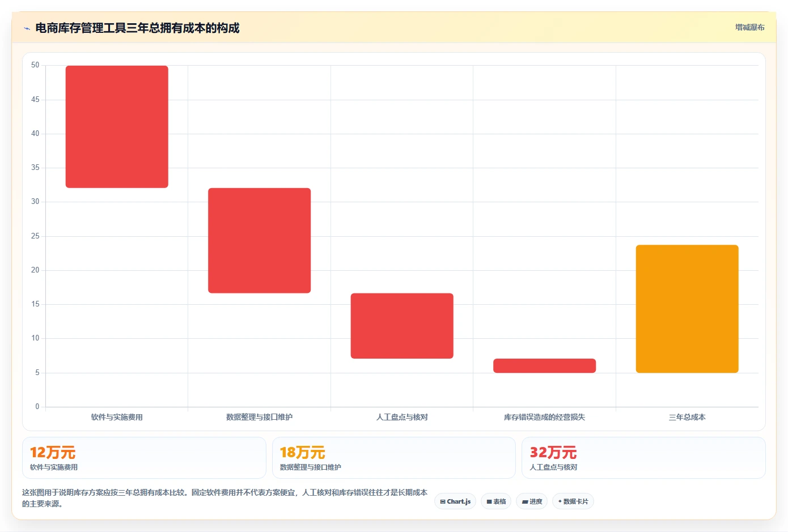The height and width of the screenshot is (532, 788).
Task: Click y-axis value 0
Action: click(x=37, y=406)
